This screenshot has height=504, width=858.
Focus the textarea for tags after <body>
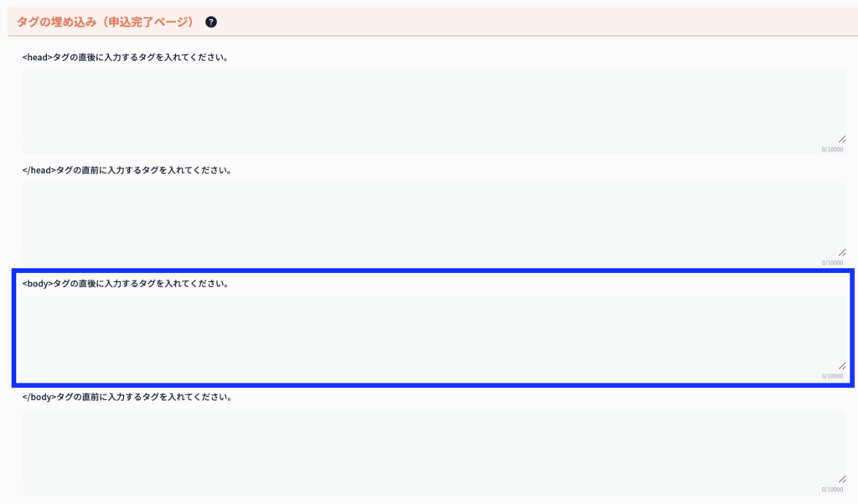click(419, 335)
